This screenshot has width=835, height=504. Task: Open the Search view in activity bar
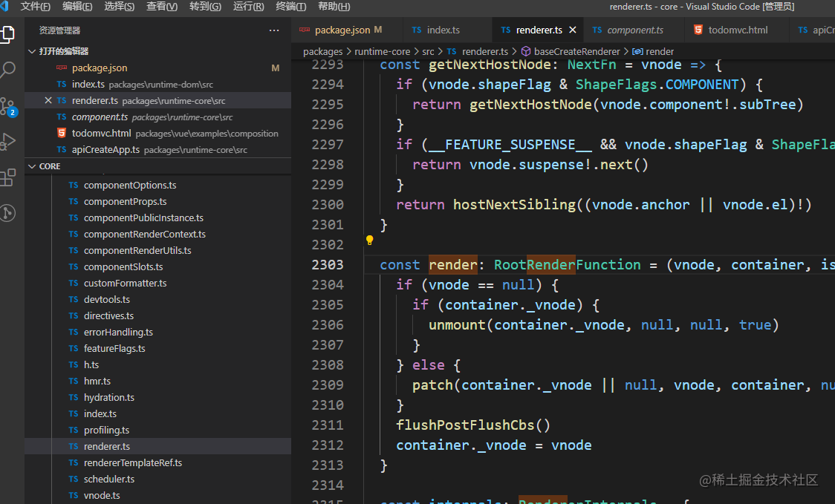7,70
